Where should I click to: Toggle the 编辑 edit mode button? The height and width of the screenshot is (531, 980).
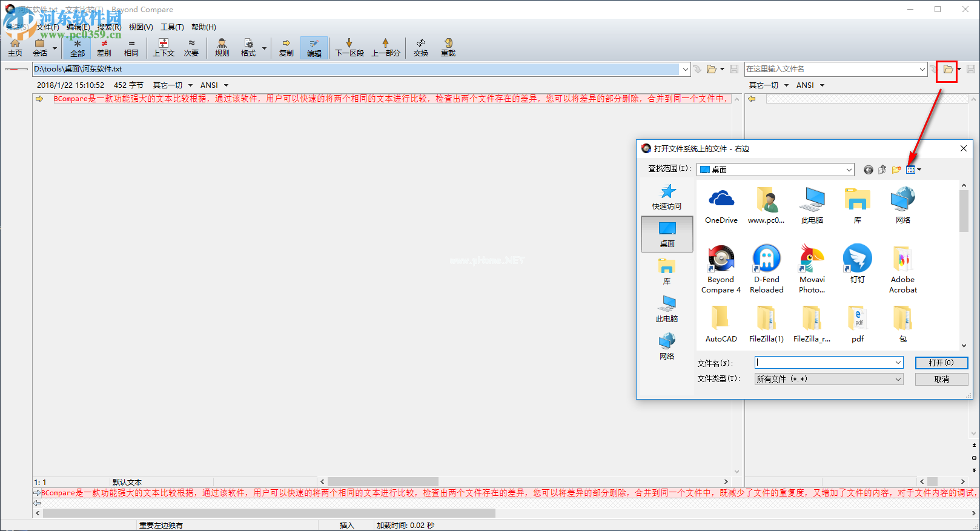(x=314, y=48)
